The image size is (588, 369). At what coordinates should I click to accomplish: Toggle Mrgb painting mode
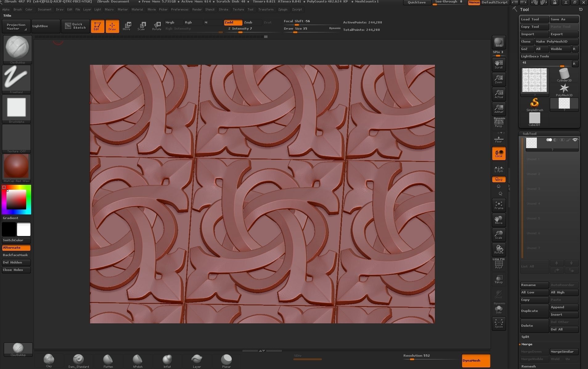(174, 22)
